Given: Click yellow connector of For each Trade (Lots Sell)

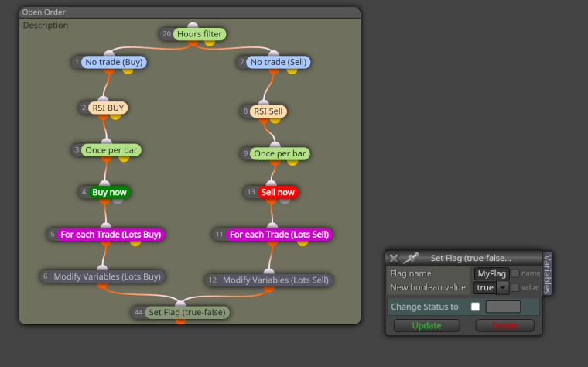Looking at the screenshot, I should tap(303, 243).
